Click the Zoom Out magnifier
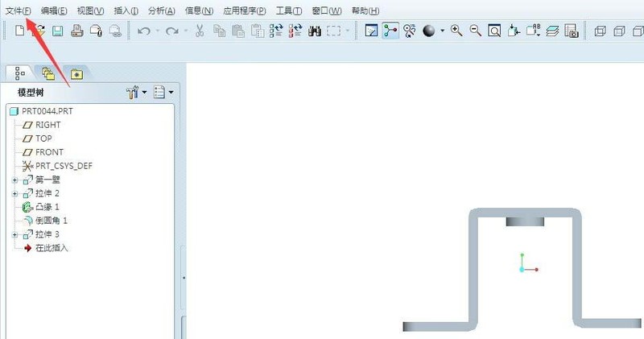 (475, 31)
